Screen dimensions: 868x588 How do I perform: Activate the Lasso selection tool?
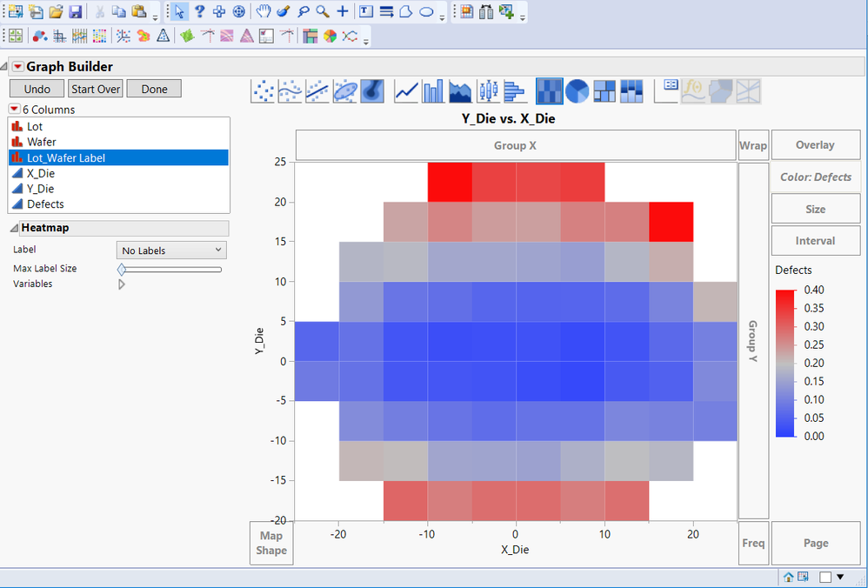[304, 11]
